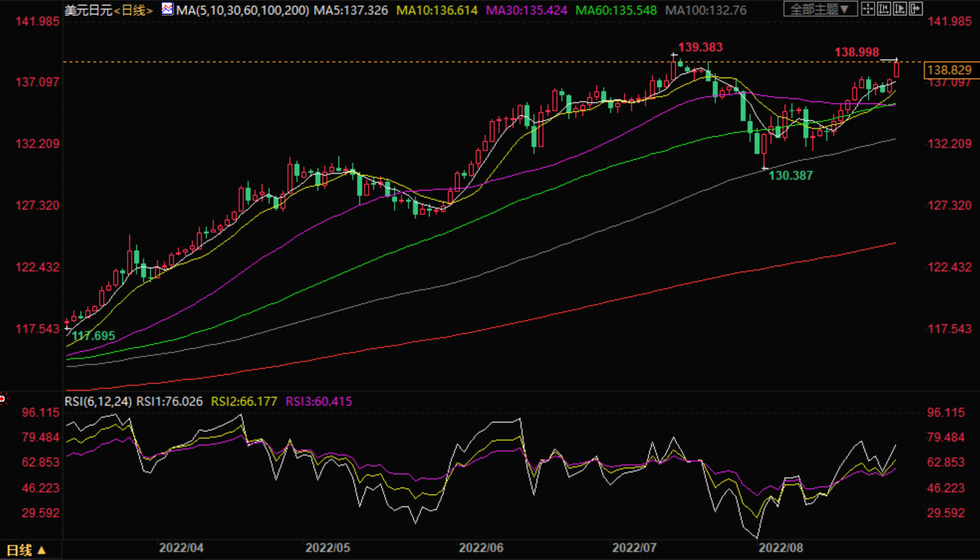Image resolution: width=980 pixels, height=560 pixels.
Task: Click the 2022/07 date axis label
Action: [x=634, y=548]
